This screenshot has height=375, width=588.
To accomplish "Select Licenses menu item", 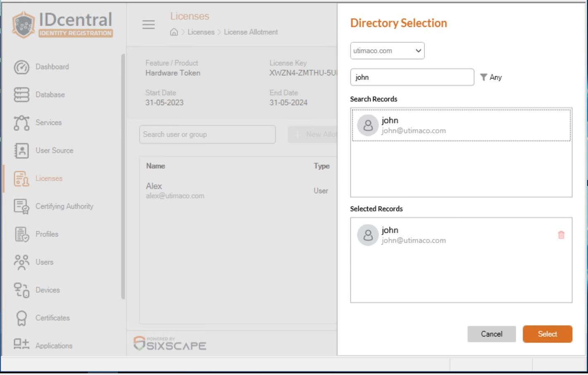I will pyautogui.click(x=49, y=179).
